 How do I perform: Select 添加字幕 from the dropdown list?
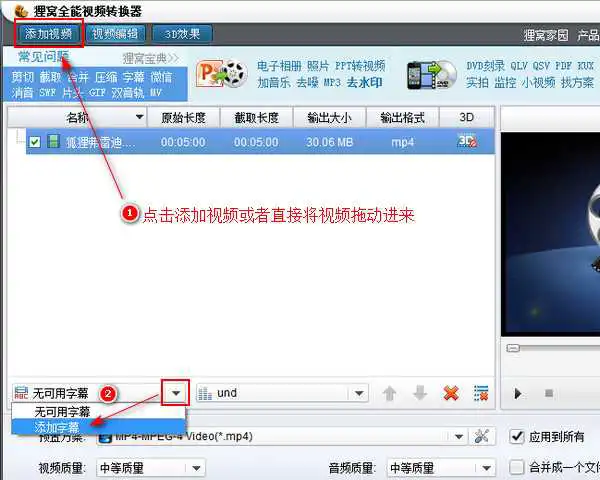(99, 426)
